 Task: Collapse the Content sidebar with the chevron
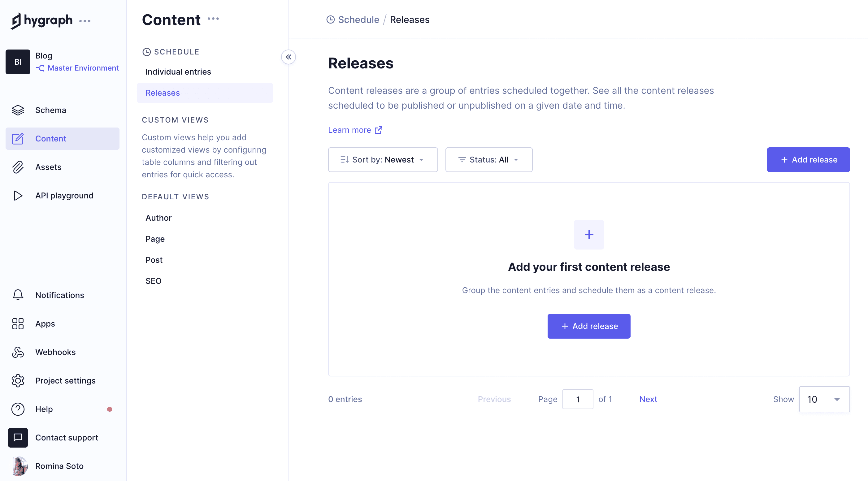[289, 57]
